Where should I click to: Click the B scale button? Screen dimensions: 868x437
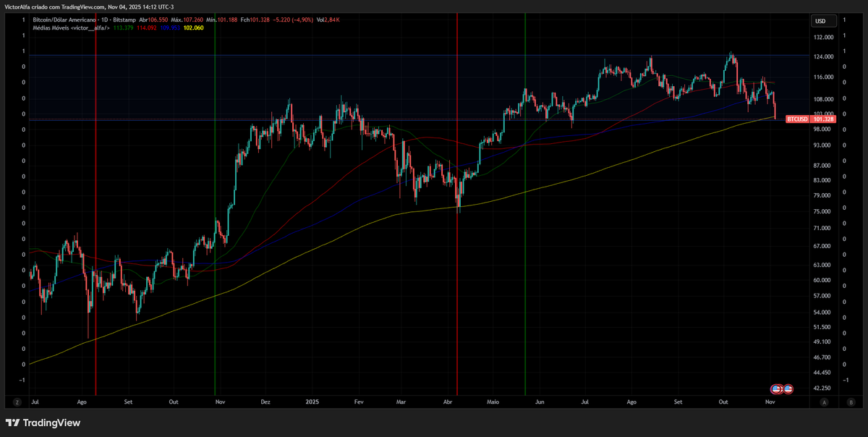[851, 402]
